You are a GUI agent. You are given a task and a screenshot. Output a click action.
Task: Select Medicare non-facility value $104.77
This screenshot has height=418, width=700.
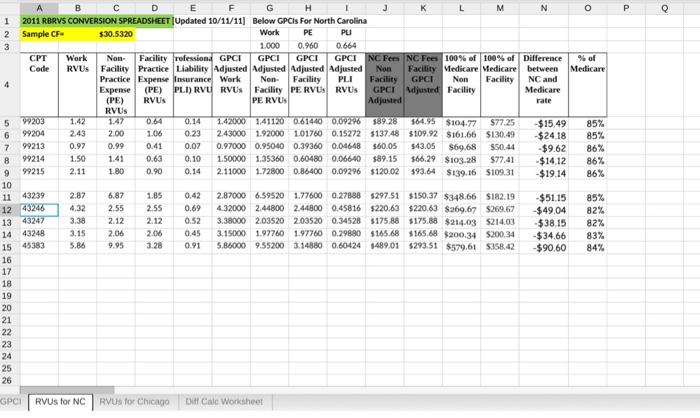[462, 123]
